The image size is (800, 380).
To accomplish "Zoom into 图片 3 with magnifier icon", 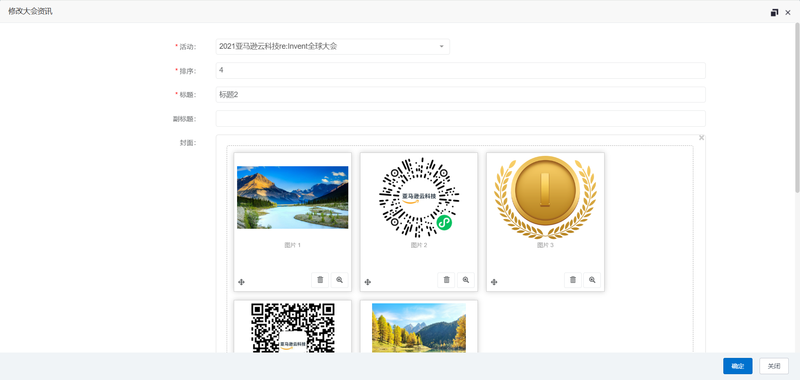I will (x=592, y=280).
